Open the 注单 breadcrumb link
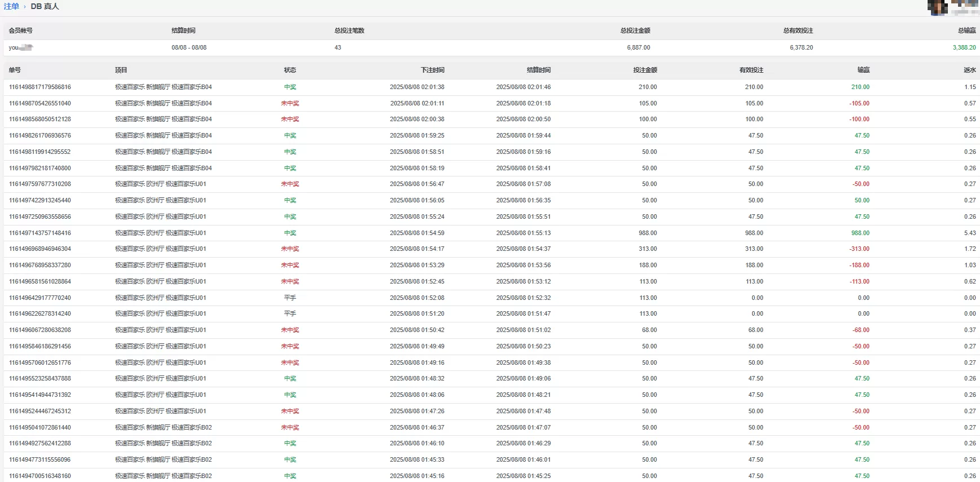 click(x=11, y=6)
